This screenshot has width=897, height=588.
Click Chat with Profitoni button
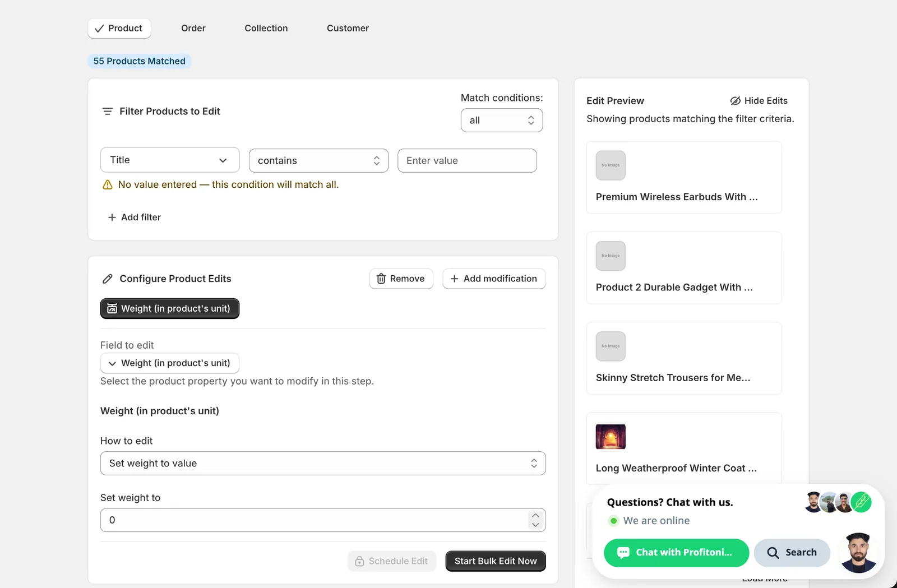click(x=677, y=553)
